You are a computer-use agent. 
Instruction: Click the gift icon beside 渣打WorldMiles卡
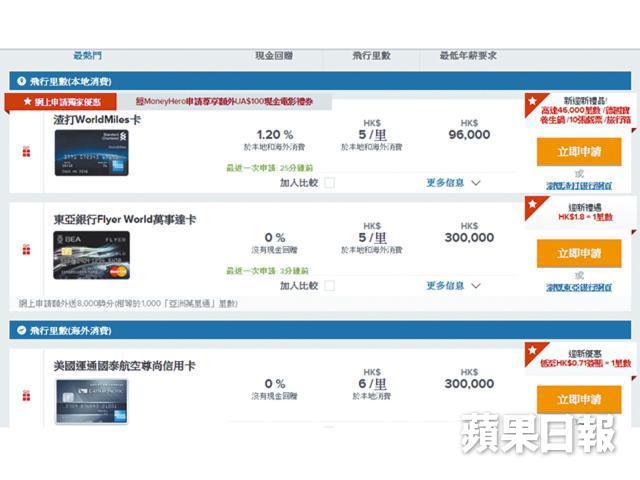click(x=26, y=152)
